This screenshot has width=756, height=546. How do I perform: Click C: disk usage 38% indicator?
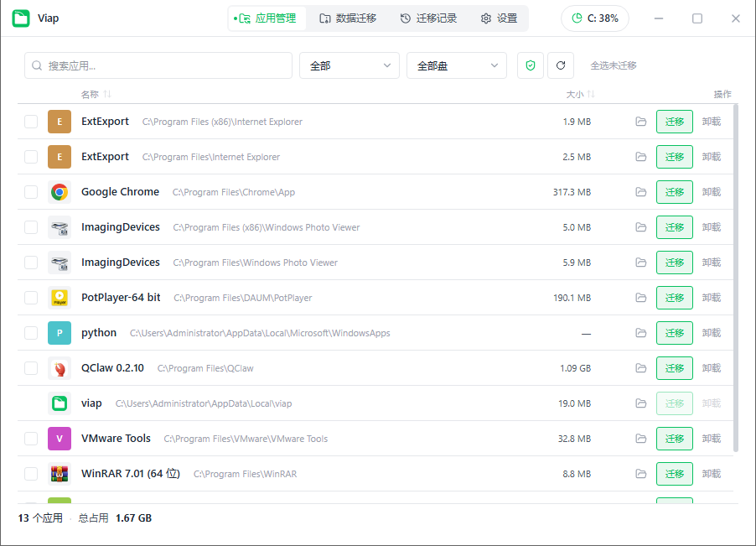click(595, 18)
